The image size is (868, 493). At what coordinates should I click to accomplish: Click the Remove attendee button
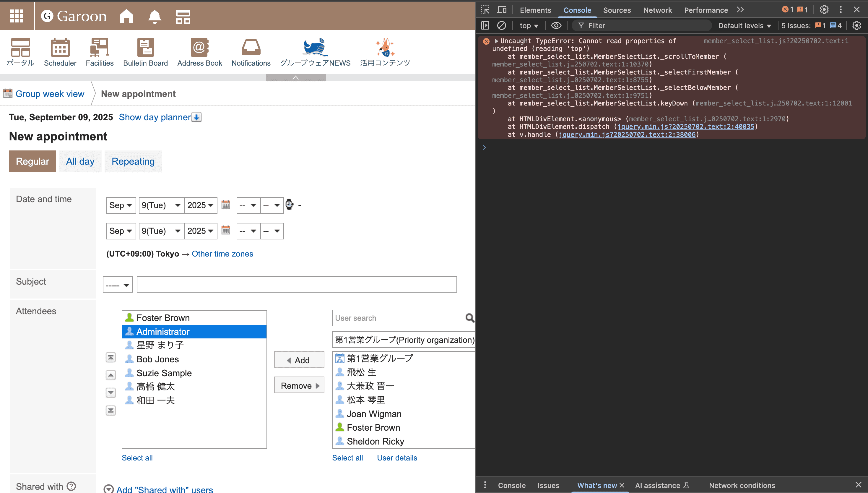(299, 385)
